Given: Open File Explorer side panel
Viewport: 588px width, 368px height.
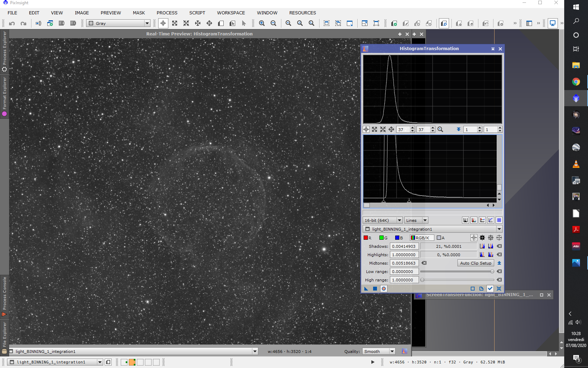Looking at the screenshot, I should (x=5, y=338).
